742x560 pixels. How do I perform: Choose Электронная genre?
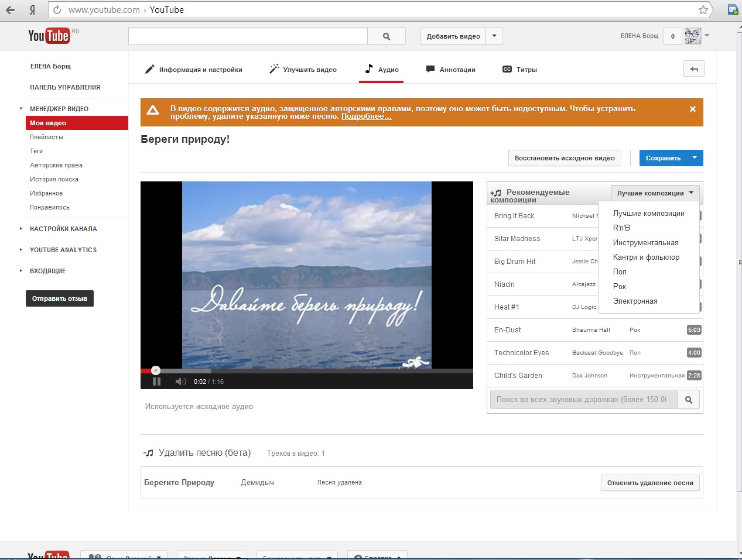click(x=635, y=301)
